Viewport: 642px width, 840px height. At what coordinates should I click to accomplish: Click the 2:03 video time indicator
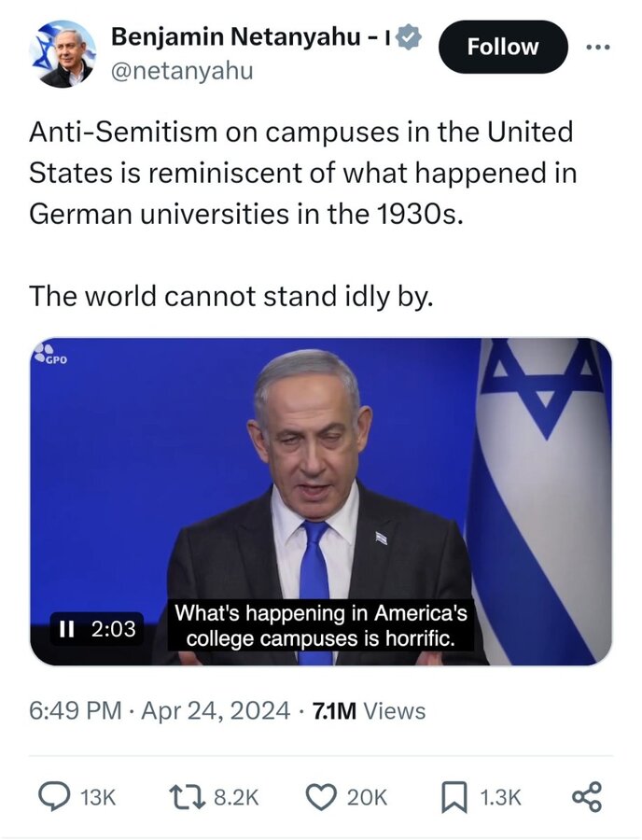[114, 628]
